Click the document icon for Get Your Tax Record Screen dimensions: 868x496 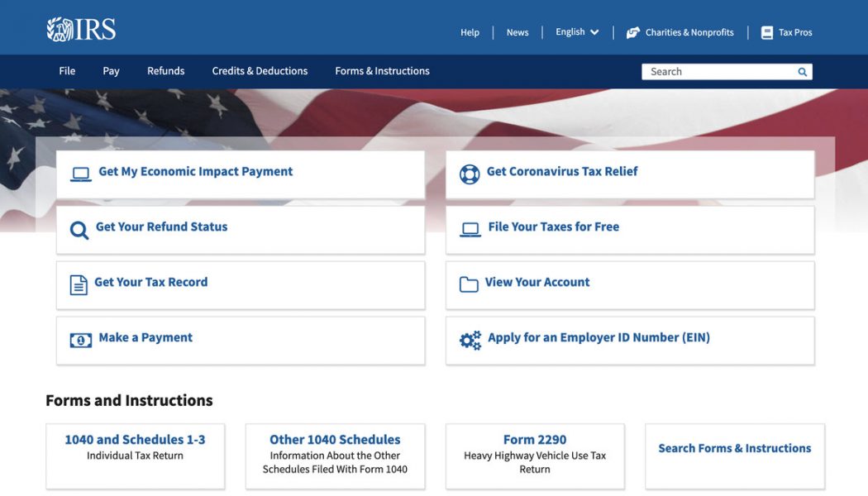pos(79,284)
